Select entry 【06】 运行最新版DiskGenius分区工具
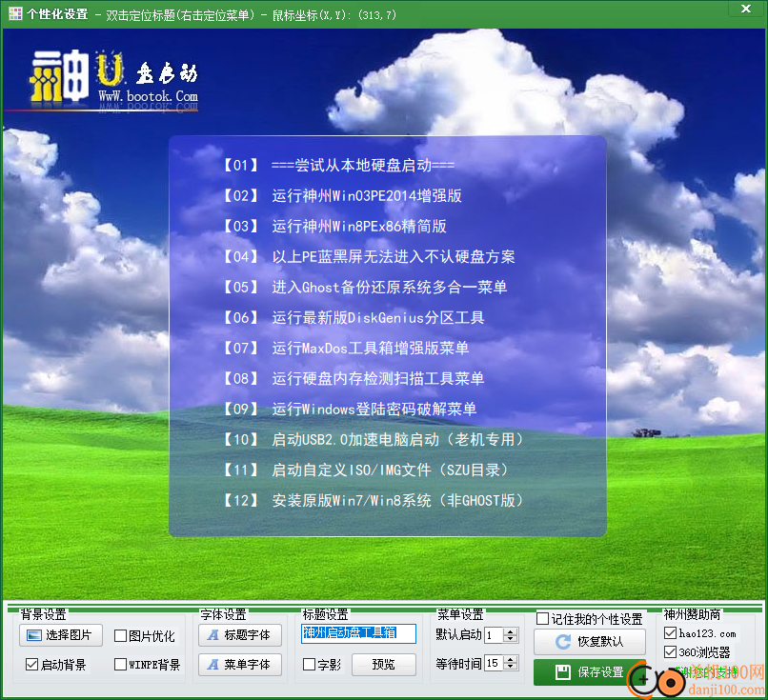768x700 pixels. click(x=354, y=318)
